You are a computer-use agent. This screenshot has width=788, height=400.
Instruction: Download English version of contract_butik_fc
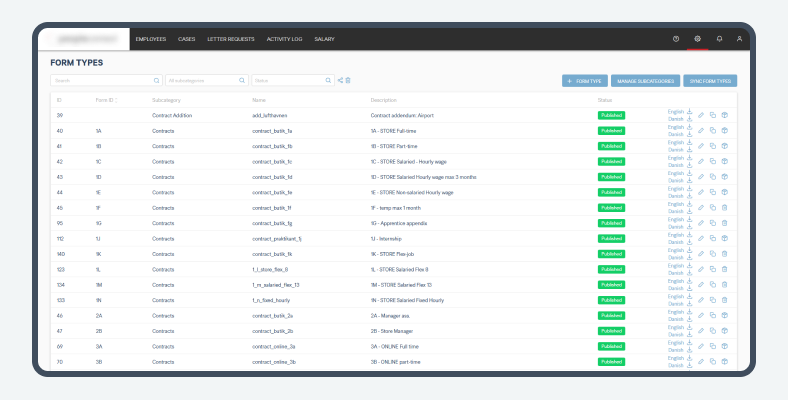[689, 158]
